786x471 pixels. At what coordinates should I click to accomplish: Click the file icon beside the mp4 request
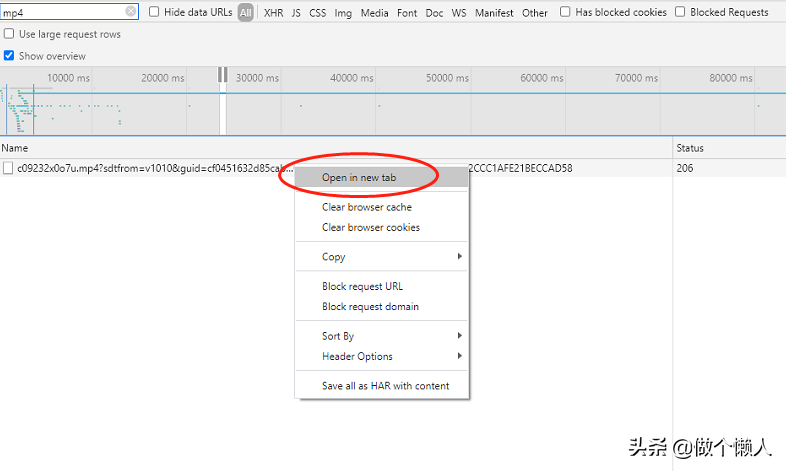8,168
